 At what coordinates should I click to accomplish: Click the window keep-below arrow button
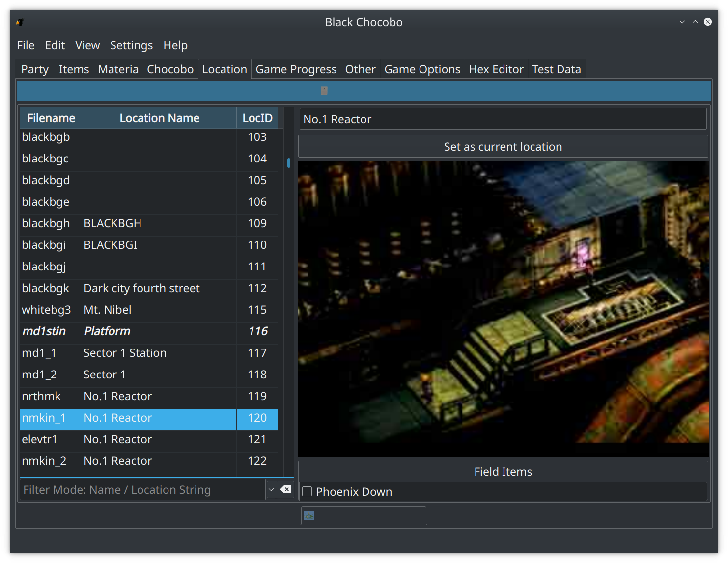[x=682, y=22]
